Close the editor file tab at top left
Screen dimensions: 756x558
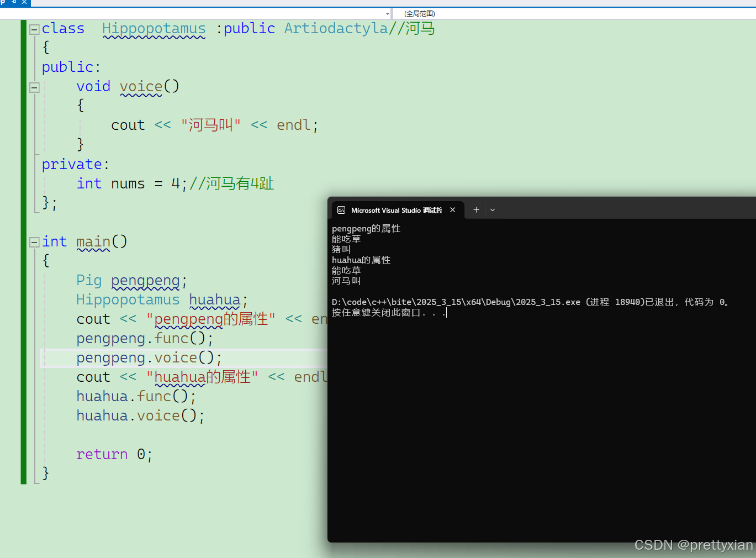(x=24, y=2)
